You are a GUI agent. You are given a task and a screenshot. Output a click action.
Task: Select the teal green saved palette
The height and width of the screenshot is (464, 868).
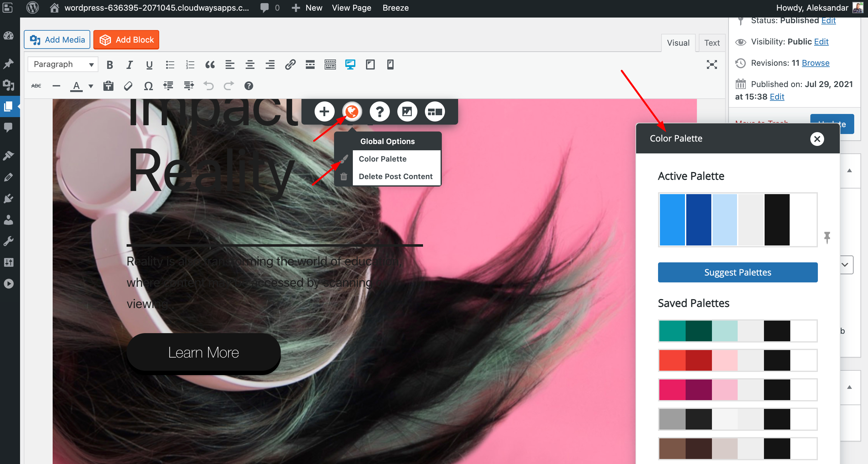click(x=737, y=331)
